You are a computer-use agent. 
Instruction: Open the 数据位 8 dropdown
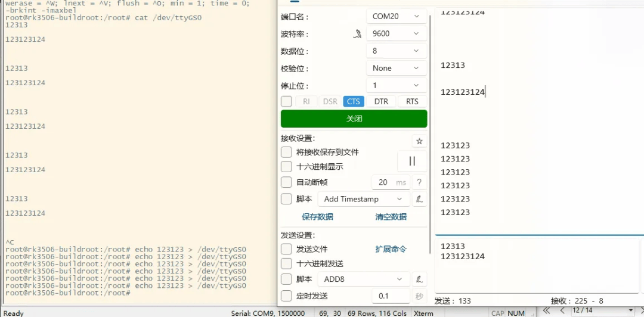pos(397,51)
